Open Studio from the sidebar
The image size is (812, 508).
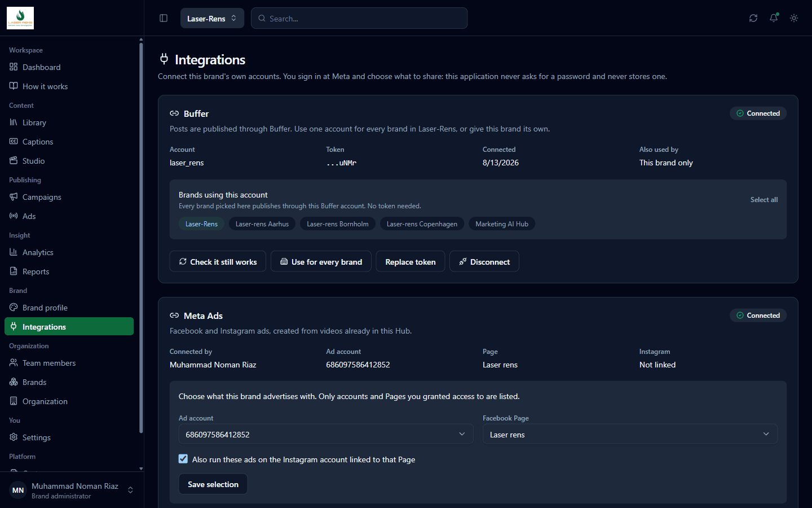tap(69, 161)
